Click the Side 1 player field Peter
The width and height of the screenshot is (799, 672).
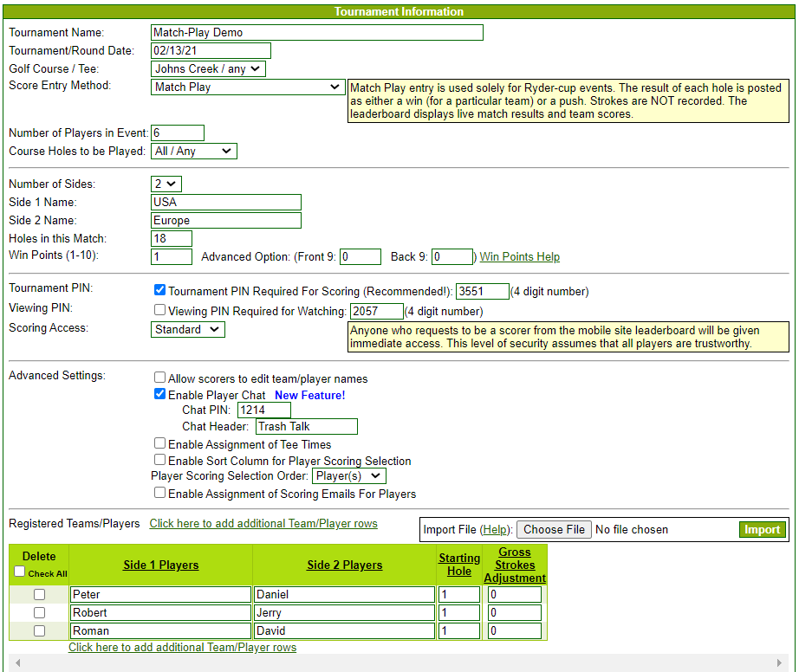[160, 595]
